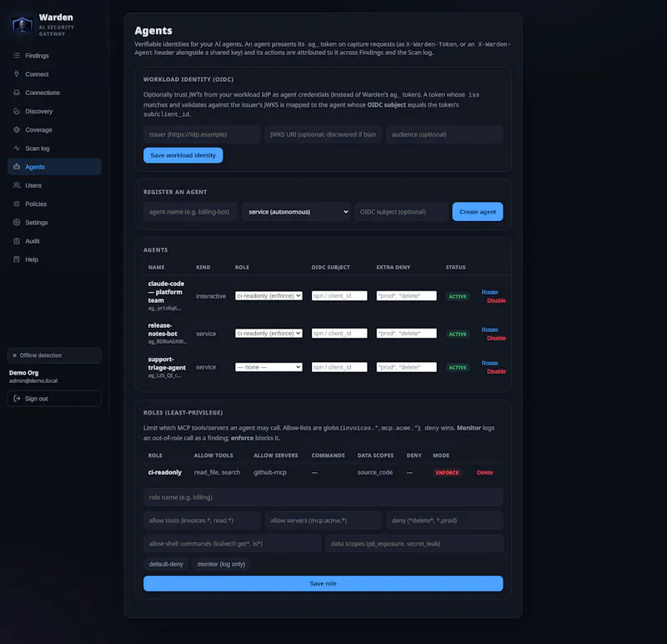Click the Create agent button
Viewport: 667px width, 644px height.
pos(477,212)
